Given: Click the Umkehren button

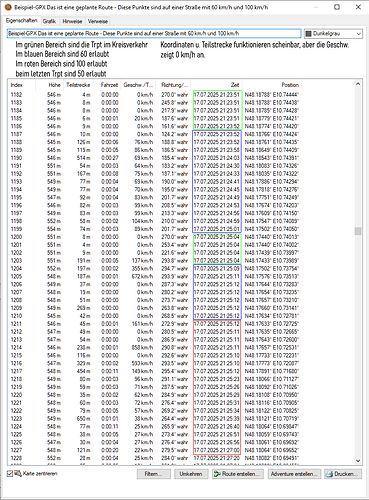Looking at the screenshot, I should 191,474.
